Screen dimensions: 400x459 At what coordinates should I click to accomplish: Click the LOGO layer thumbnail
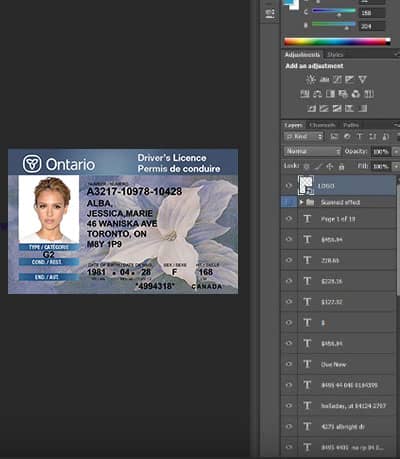[306, 186]
